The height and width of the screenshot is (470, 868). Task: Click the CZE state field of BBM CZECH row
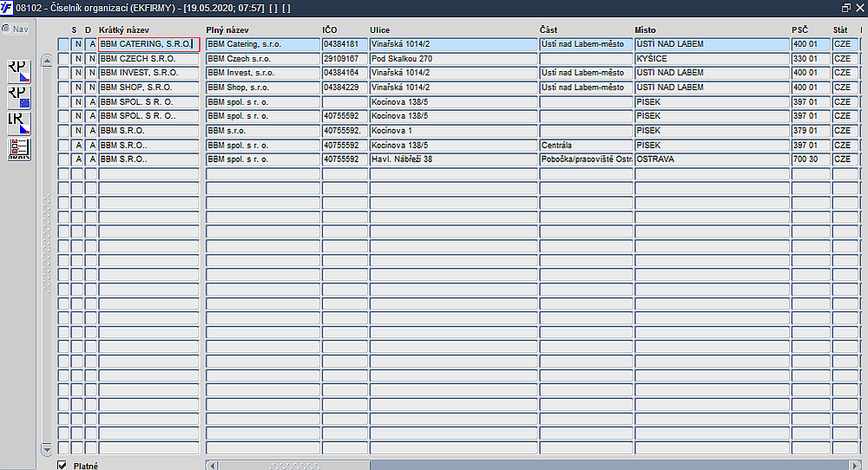pos(845,59)
